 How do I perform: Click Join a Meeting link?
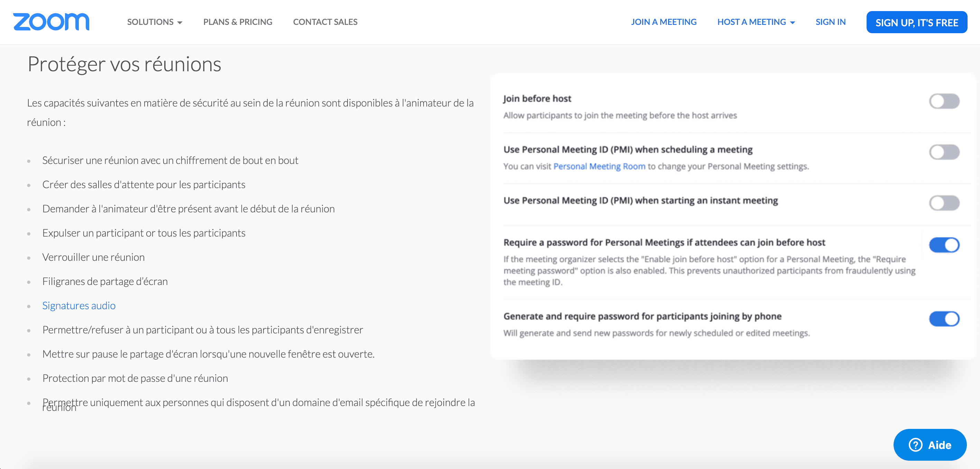664,22
